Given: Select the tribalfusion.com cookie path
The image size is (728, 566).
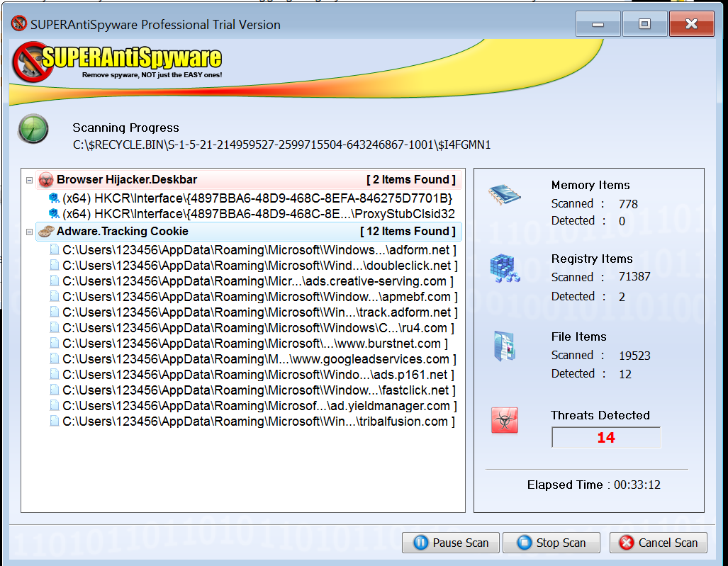Looking at the screenshot, I should tap(259, 421).
